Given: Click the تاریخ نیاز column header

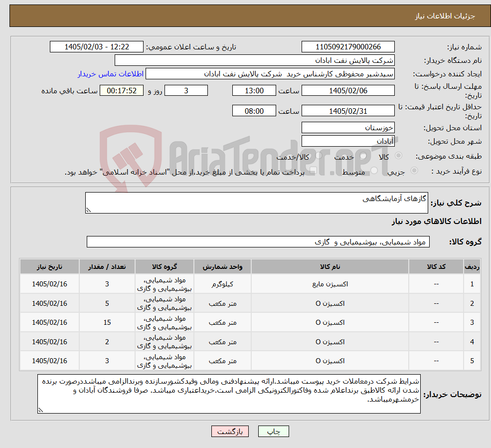Looking at the screenshot, I should (49, 266).
